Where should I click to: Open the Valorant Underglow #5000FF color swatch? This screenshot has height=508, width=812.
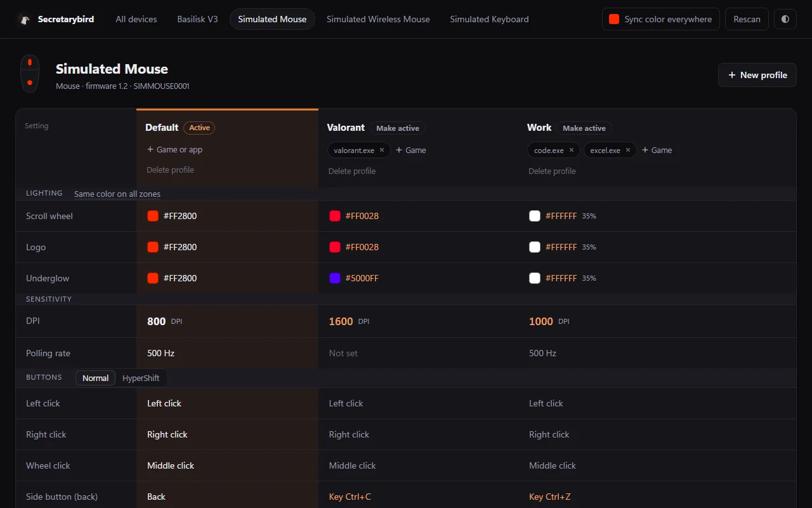(335, 278)
